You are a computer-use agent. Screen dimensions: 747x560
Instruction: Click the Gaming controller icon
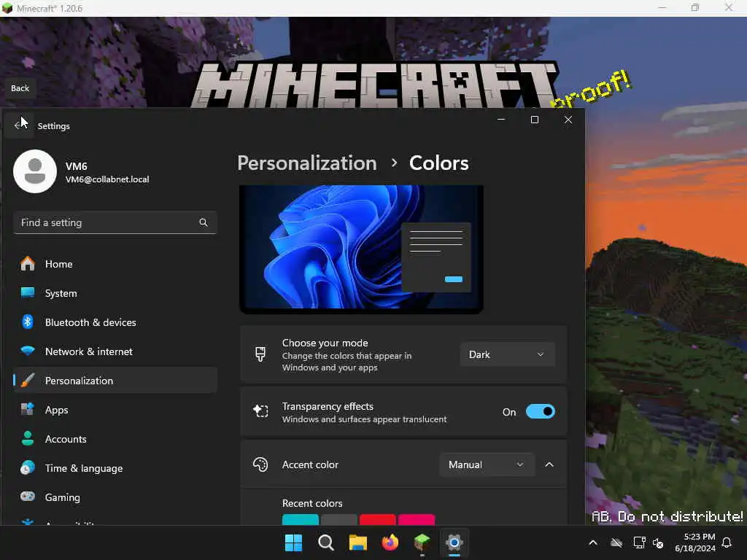(x=28, y=497)
